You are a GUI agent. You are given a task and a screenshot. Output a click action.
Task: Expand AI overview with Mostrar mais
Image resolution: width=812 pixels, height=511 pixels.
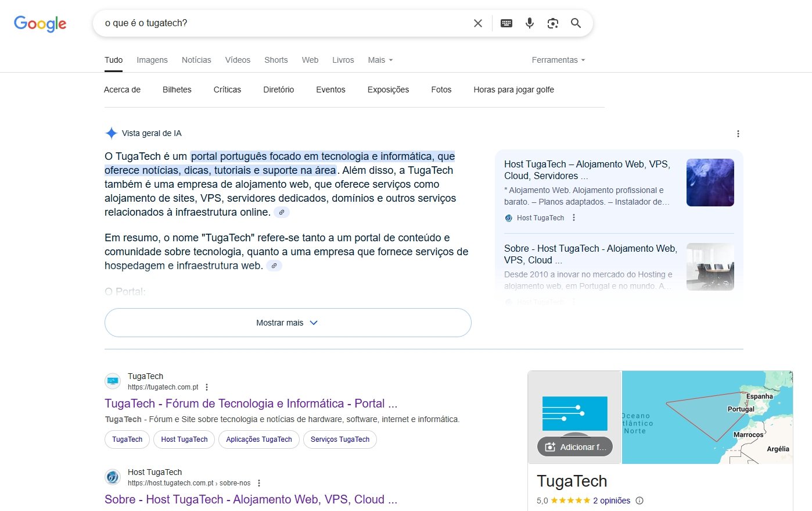point(288,323)
